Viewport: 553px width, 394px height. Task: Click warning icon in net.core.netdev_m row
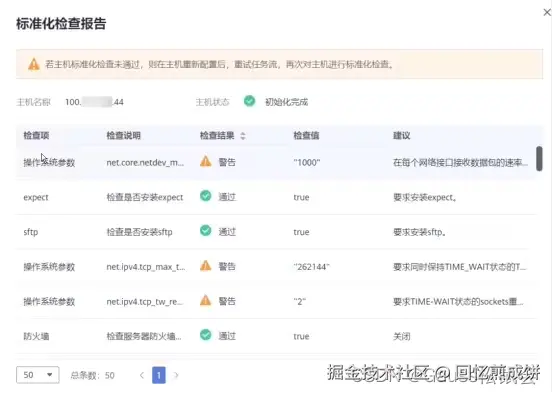pyautogui.click(x=206, y=162)
